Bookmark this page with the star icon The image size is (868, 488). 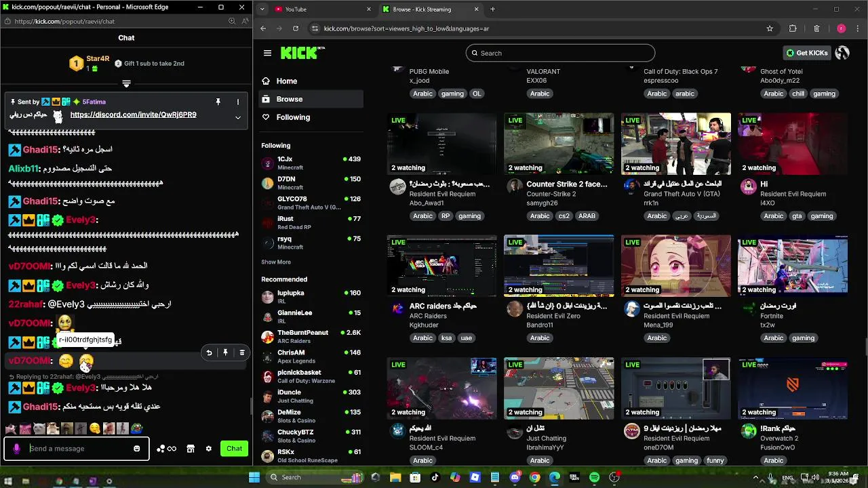coord(770,28)
